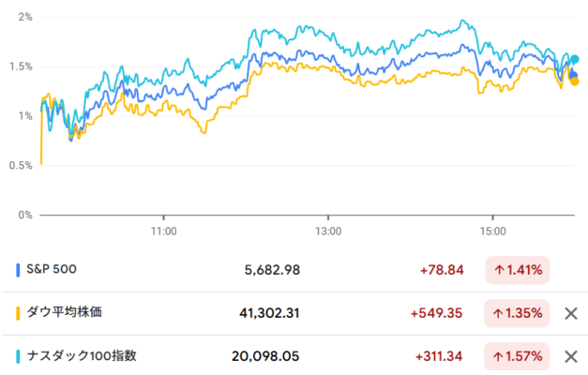Screen dimensions: 588x375
Task: Open the S&P 500 index row
Action: click(294, 270)
